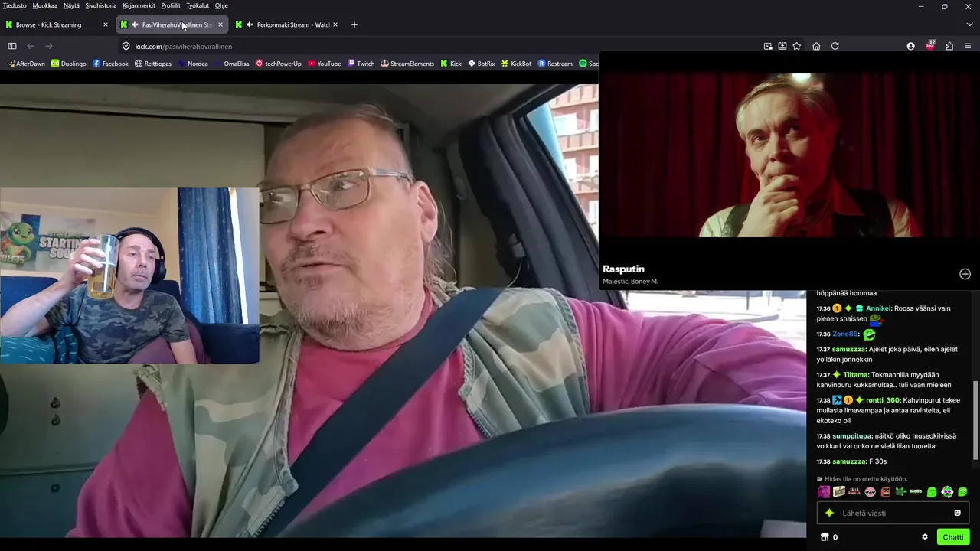Open the KickBot bookmark
Image resolution: width=980 pixels, height=551 pixels.
[x=517, y=64]
